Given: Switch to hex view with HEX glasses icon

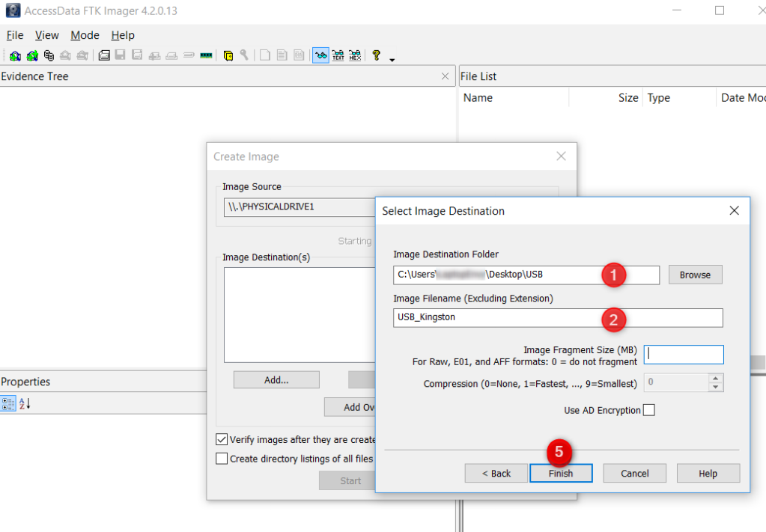Looking at the screenshot, I should click(355, 55).
